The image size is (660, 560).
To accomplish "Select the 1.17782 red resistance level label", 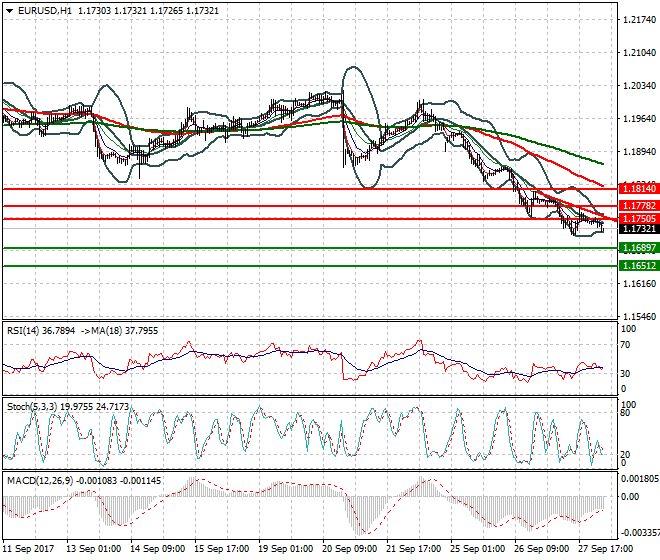I will tap(639, 205).
